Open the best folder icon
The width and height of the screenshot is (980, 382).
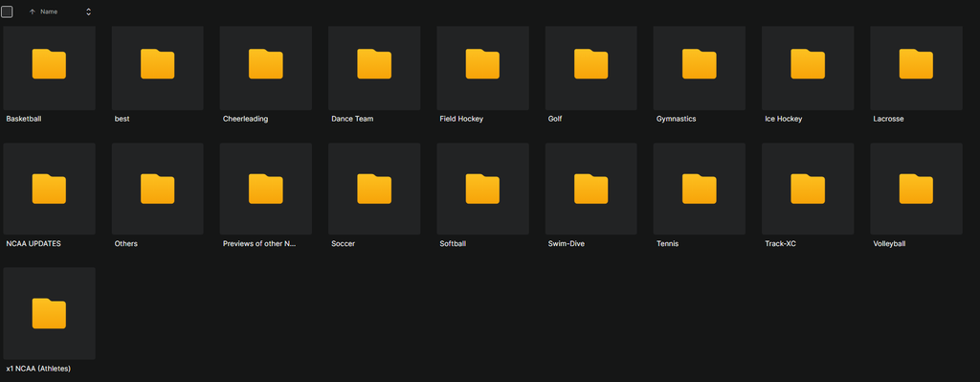(x=158, y=64)
